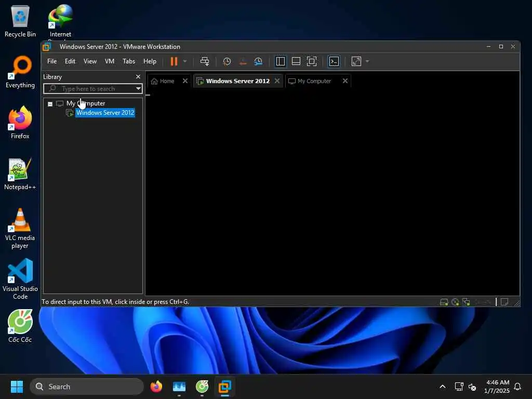Image resolution: width=532 pixels, height=399 pixels.
Task: Click the CD/DVD drive status icon
Action: pos(455,302)
